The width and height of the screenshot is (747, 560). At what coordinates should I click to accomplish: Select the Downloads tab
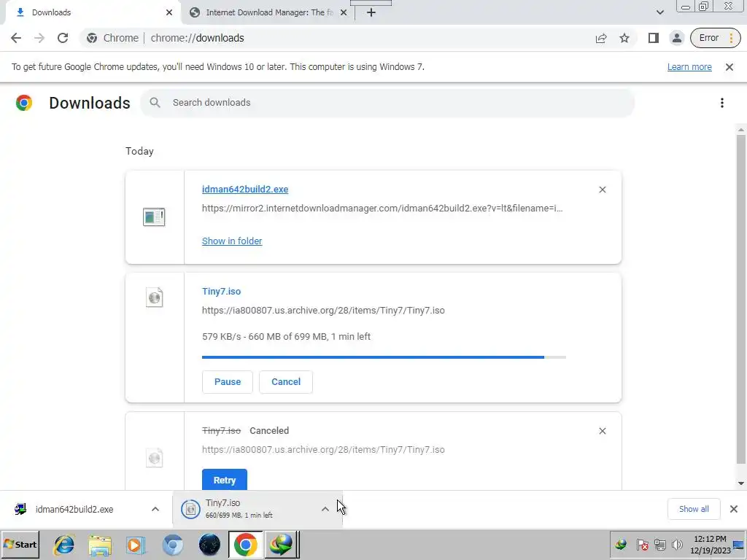click(x=90, y=12)
